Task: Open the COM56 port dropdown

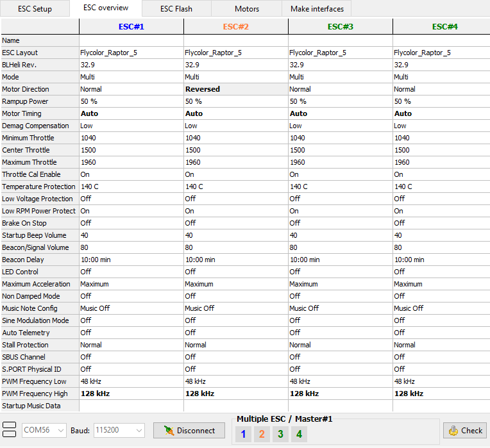Action: coord(44,430)
